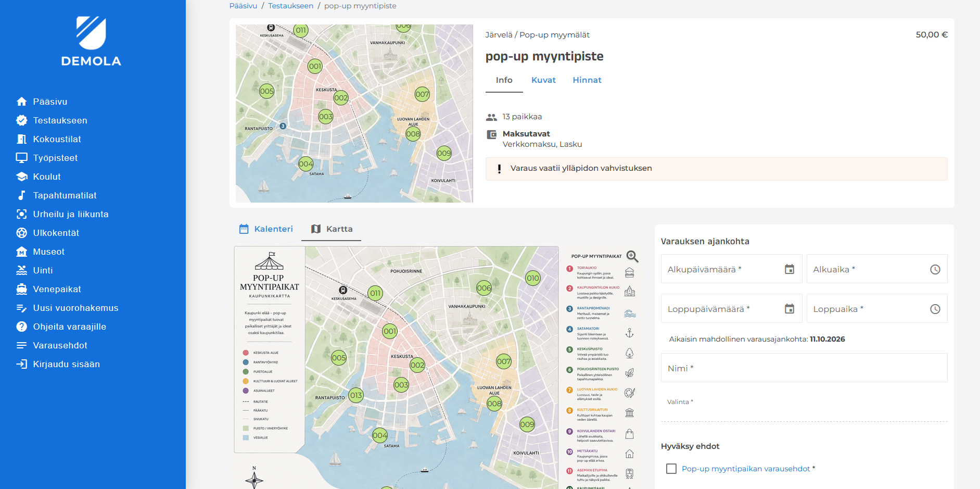Click the Ohjeita varaajille question mark icon
Screen dimensions: 980x489
[21, 327]
